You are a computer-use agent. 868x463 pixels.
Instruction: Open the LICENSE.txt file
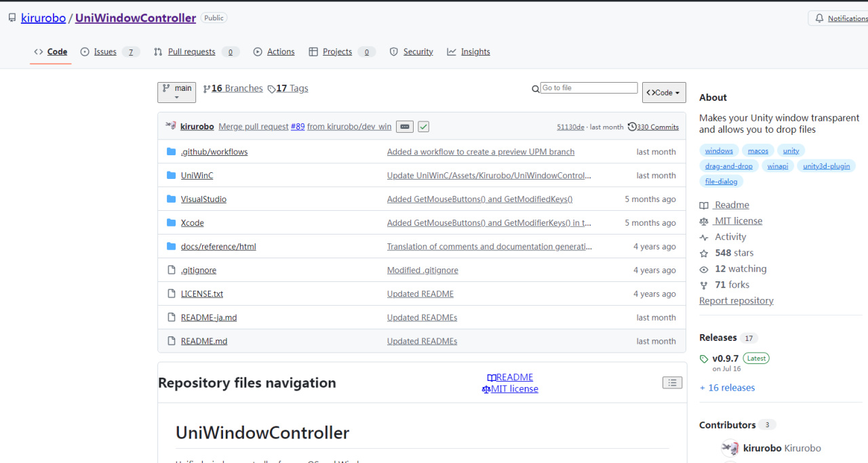tap(202, 294)
